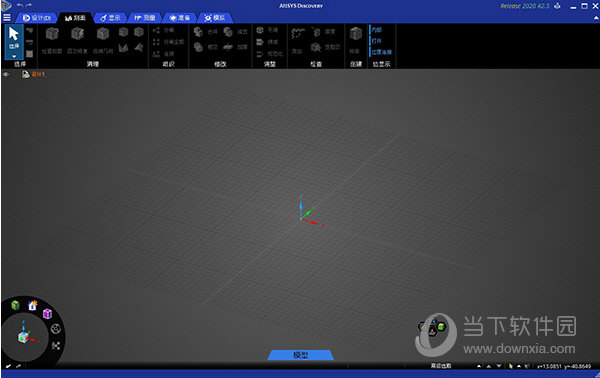Screen dimensions: 600x378
Task: Click the 合并 combine shapes icon
Action: (x=198, y=32)
